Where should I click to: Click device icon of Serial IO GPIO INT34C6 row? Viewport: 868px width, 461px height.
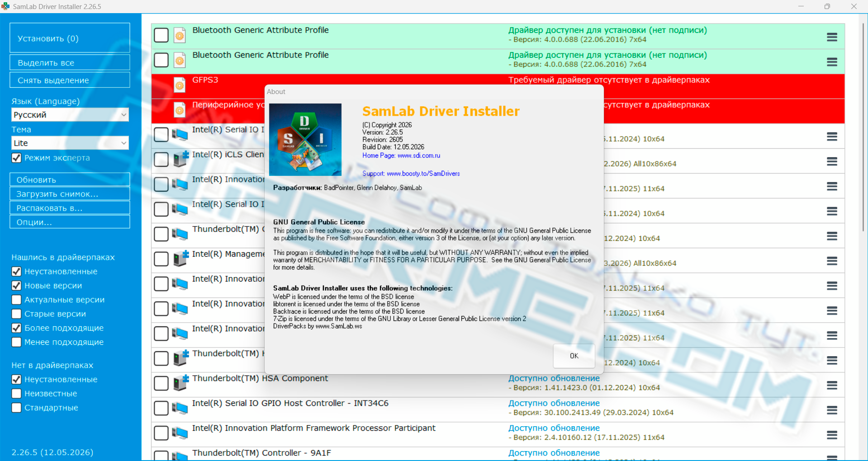click(180, 408)
